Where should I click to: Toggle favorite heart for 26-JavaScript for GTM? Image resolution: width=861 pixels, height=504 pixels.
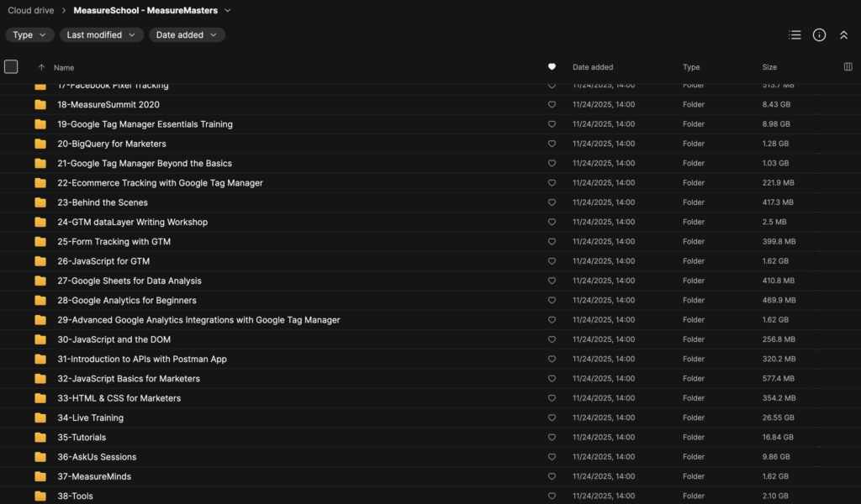pos(552,261)
